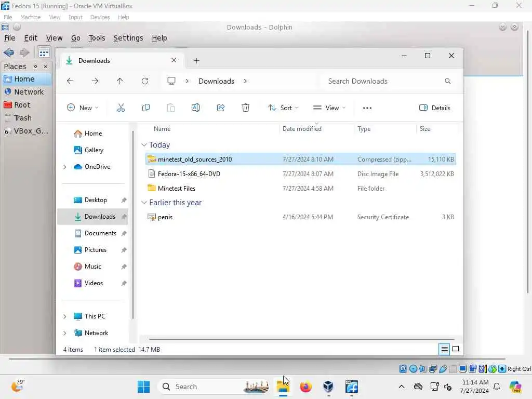Click the taskbar Search box
Screen dimensions: 532x399
pyautogui.click(x=214, y=387)
